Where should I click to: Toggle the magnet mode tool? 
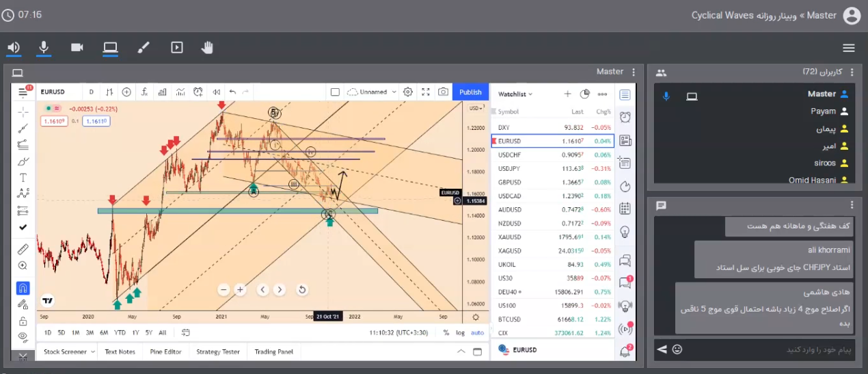click(x=23, y=288)
